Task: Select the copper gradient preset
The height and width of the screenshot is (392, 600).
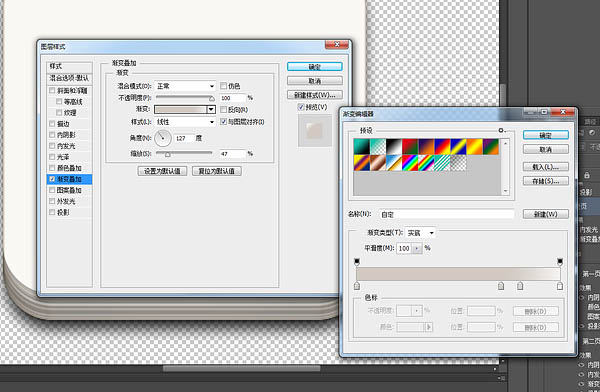Action: pyautogui.click(x=378, y=163)
